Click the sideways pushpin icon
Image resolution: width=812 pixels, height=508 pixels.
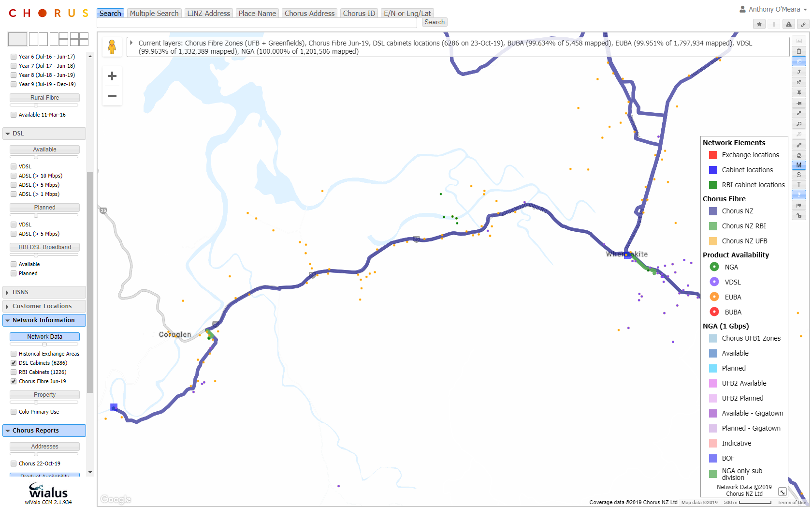(x=799, y=103)
